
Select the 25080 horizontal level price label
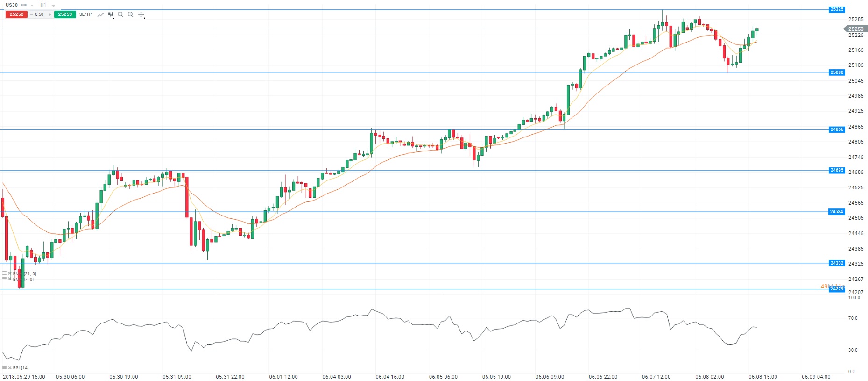[x=836, y=72]
